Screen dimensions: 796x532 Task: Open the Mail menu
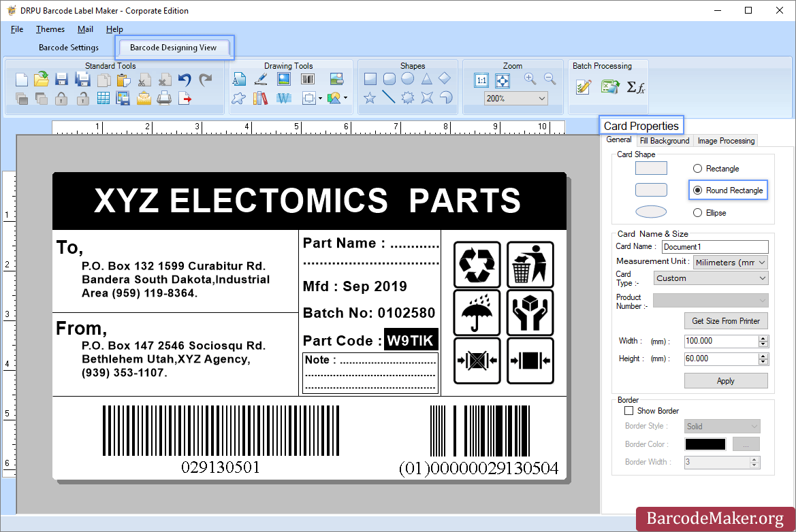coord(85,29)
